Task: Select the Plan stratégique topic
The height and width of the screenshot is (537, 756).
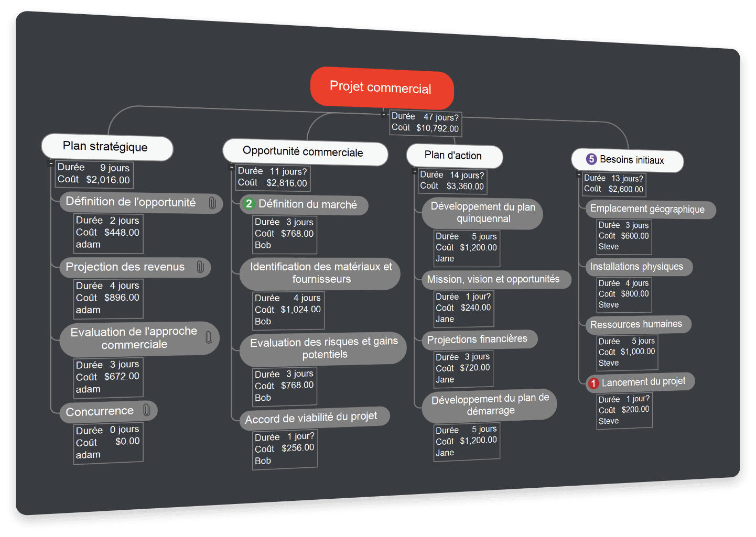Action: point(107,147)
